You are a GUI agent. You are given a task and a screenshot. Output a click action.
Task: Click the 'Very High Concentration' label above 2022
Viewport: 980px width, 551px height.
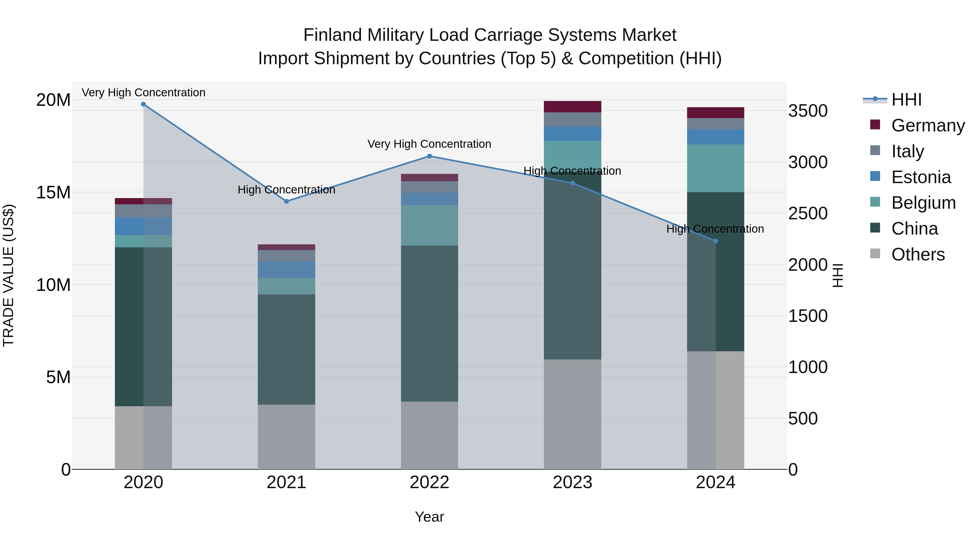pos(430,144)
